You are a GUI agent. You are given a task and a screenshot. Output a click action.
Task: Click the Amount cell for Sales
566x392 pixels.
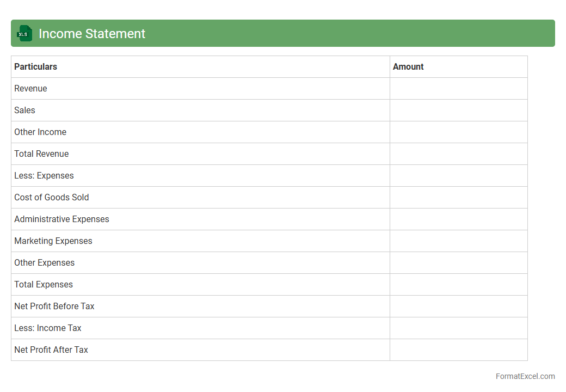click(458, 111)
